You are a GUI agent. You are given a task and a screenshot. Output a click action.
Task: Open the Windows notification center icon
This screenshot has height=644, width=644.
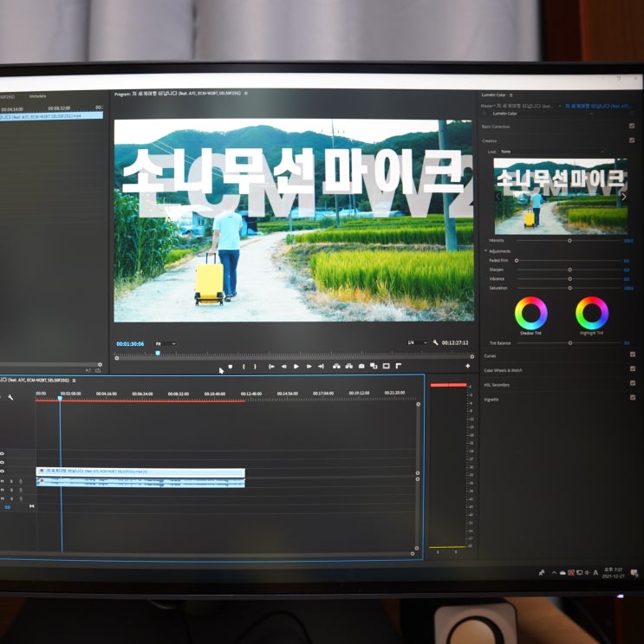pyautogui.click(x=634, y=573)
